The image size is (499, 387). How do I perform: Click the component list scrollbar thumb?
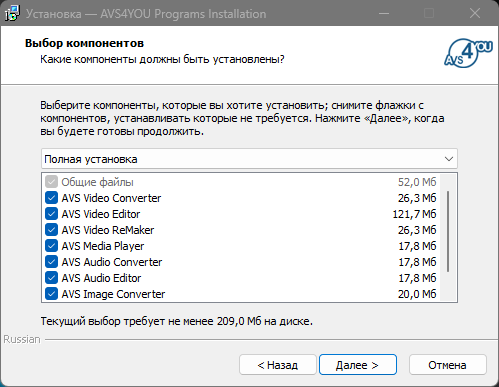click(x=448, y=231)
